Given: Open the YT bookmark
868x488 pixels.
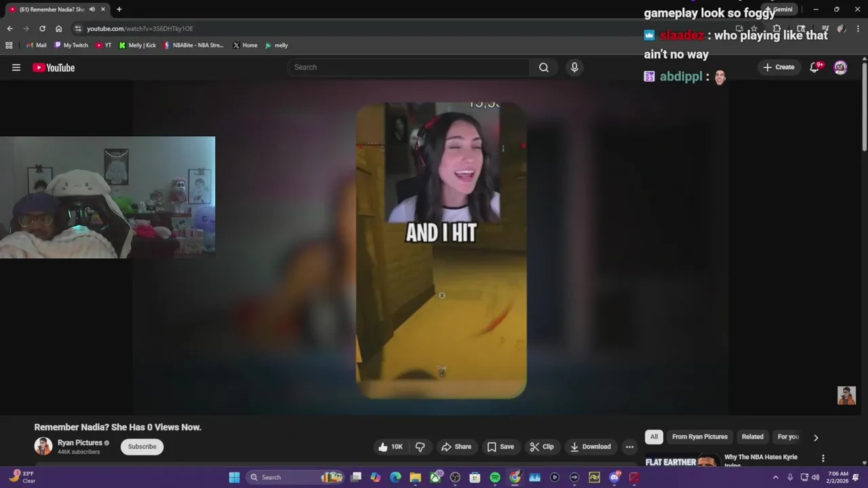Looking at the screenshot, I should (x=103, y=45).
